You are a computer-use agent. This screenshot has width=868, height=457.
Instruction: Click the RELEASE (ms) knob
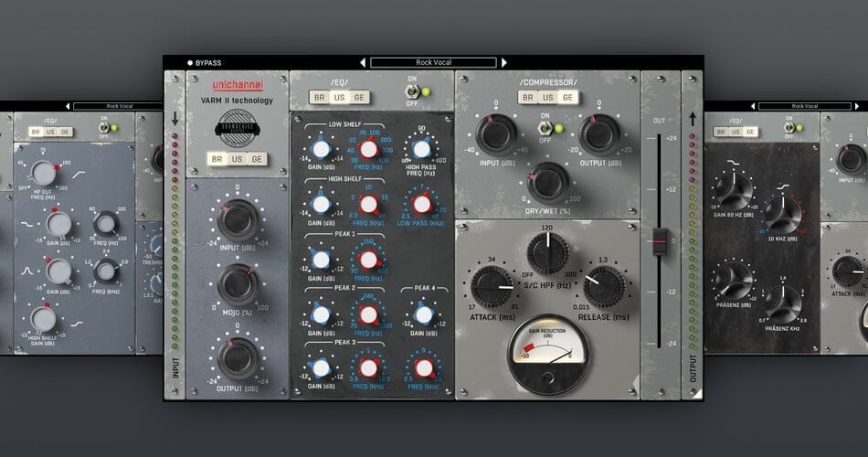[x=605, y=287]
